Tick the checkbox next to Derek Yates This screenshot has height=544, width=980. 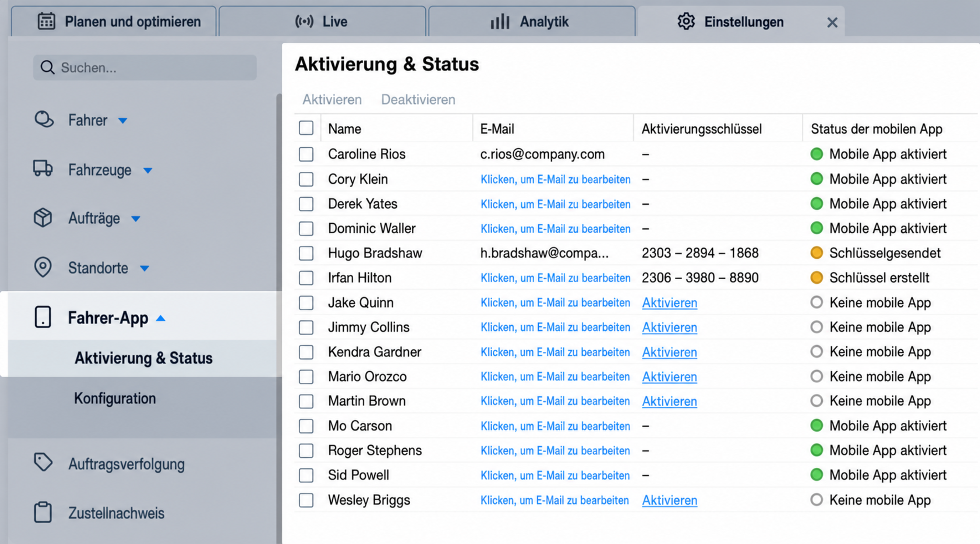tap(306, 204)
